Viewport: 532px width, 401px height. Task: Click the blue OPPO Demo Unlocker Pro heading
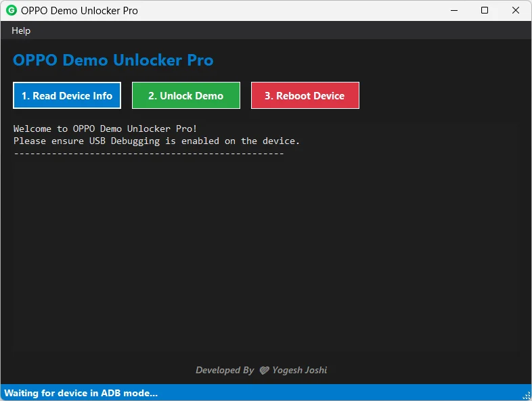tap(113, 60)
